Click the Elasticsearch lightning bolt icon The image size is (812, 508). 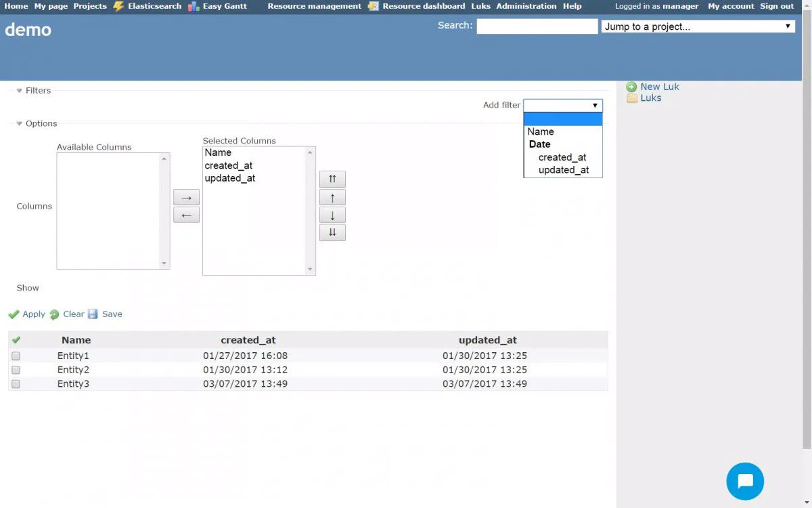point(118,6)
